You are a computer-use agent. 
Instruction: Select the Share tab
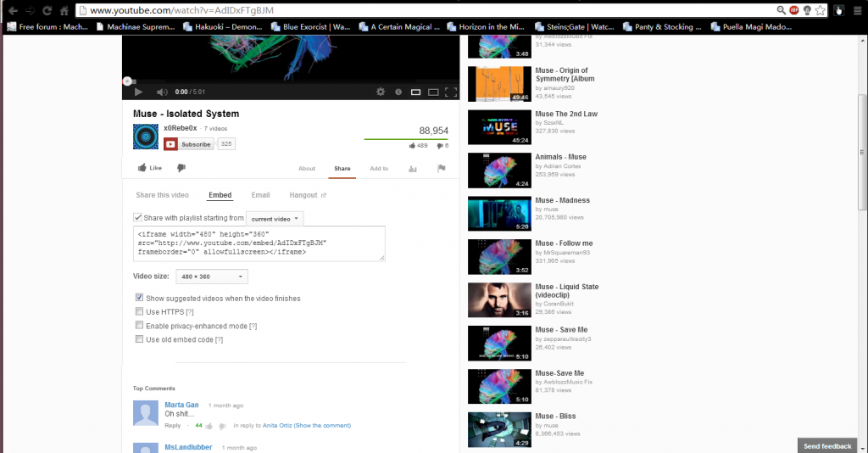[x=342, y=168]
